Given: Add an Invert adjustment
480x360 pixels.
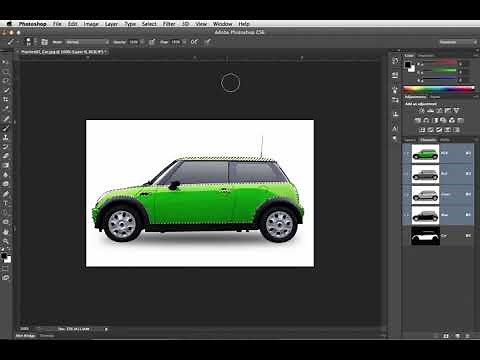Looking at the screenshot, I should coord(422,130).
